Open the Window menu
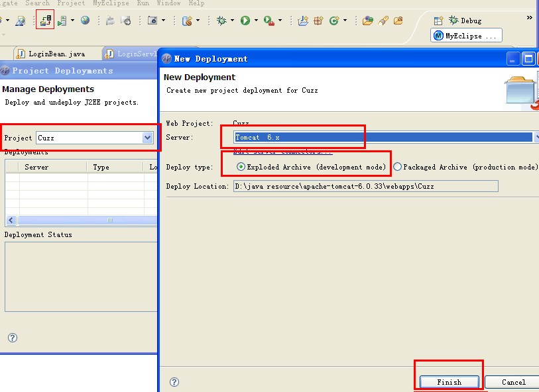The width and height of the screenshot is (539, 392). tap(169, 3)
